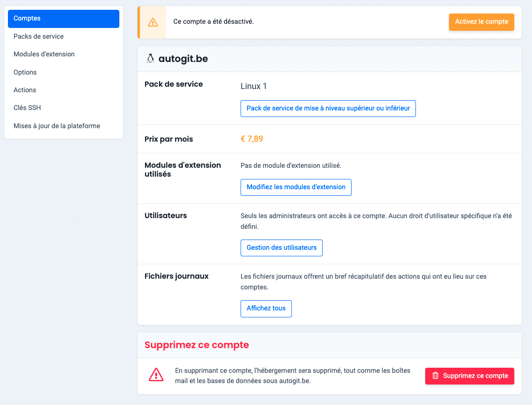The image size is (532, 405).
Task: Open Modules d'extension in the sidebar
Action: coord(44,54)
